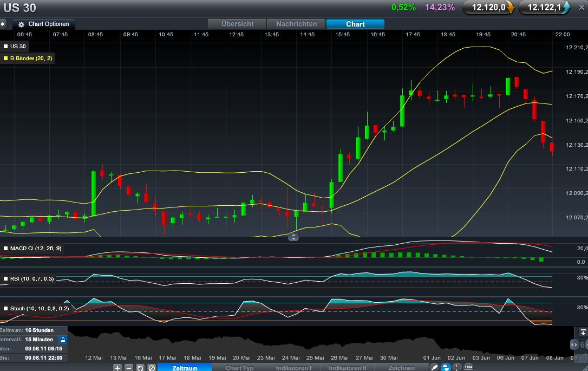Click the zoom out minus icon
This screenshot has width=588, height=371.
coord(128,368)
